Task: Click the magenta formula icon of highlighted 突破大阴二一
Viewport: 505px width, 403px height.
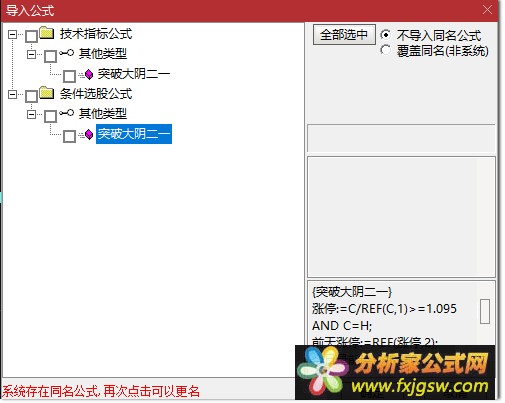Action: point(89,134)
